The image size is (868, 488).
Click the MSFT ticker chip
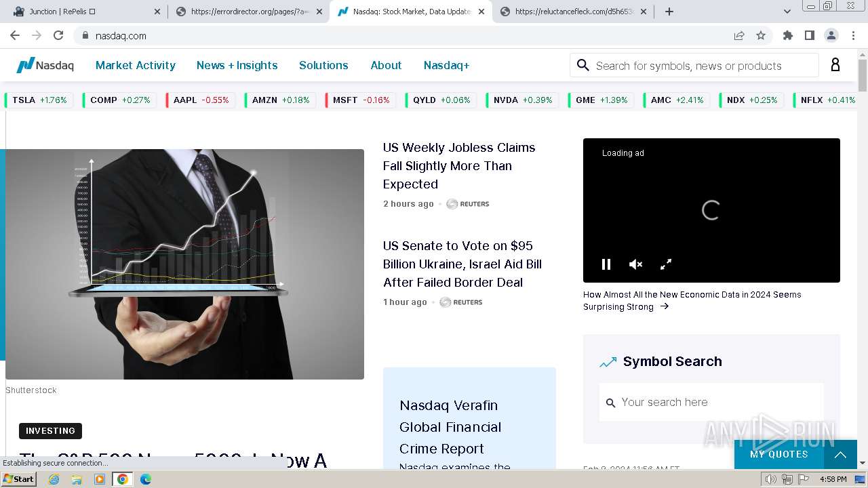tap(361, 100)
